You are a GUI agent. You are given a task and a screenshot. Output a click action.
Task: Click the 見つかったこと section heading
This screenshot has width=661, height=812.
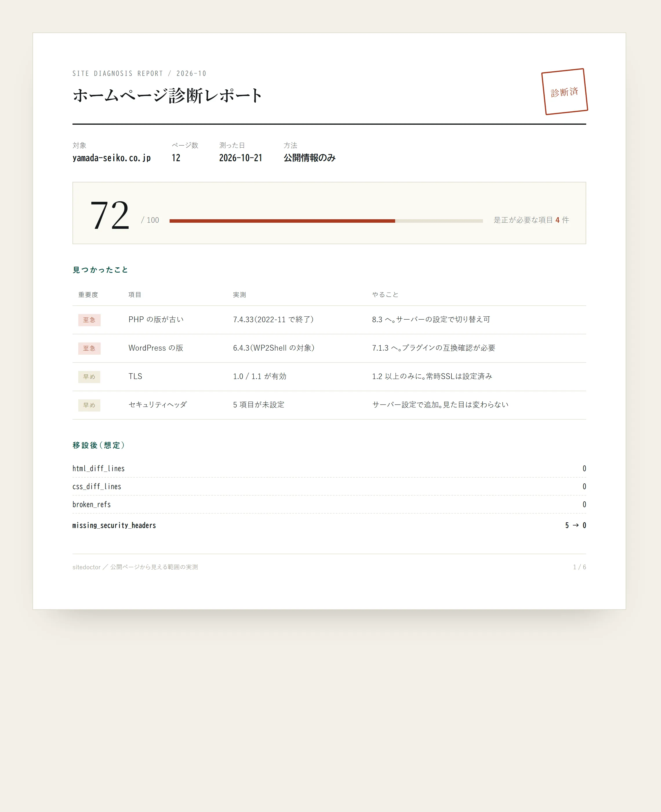point(100,270)
